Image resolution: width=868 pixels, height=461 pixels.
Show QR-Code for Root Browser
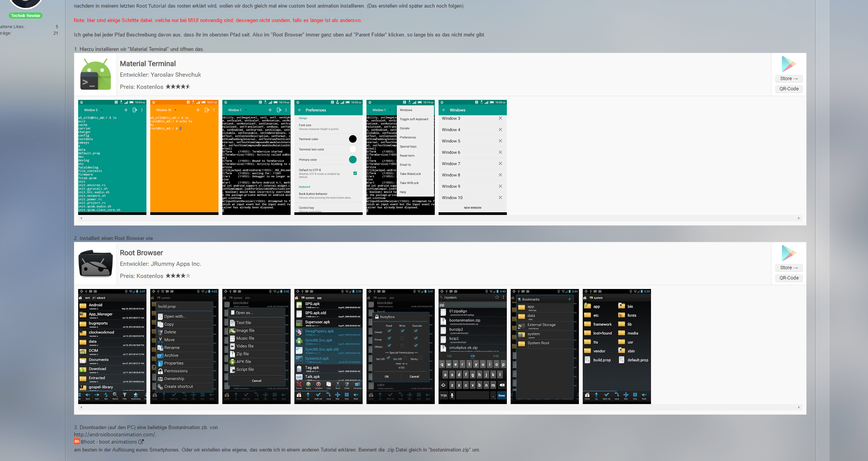789,278
